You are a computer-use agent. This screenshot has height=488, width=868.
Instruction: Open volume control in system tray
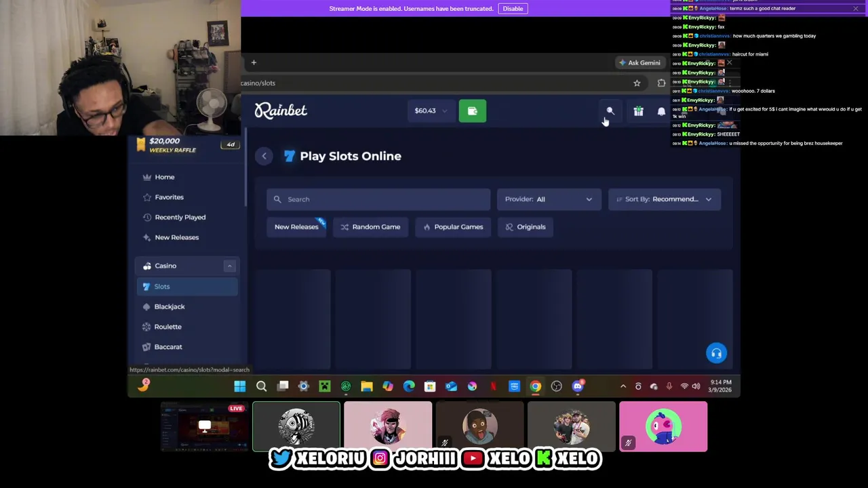coord(696,386)
